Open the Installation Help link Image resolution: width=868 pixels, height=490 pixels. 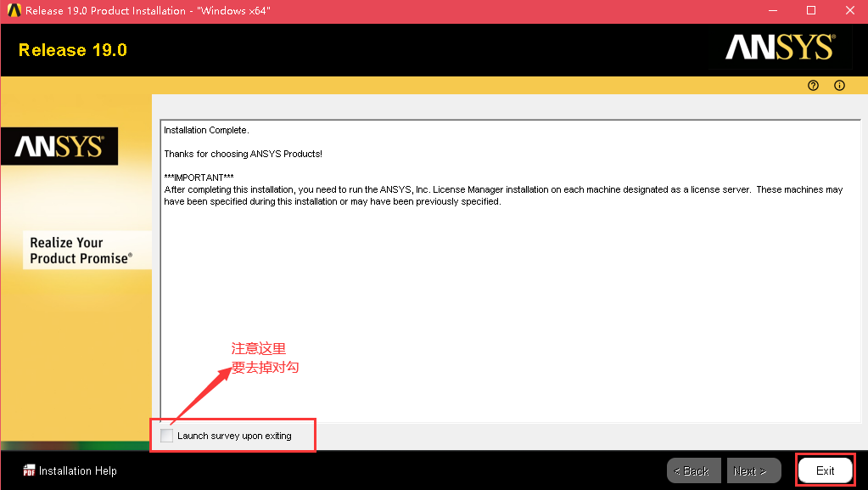(77, 470)
